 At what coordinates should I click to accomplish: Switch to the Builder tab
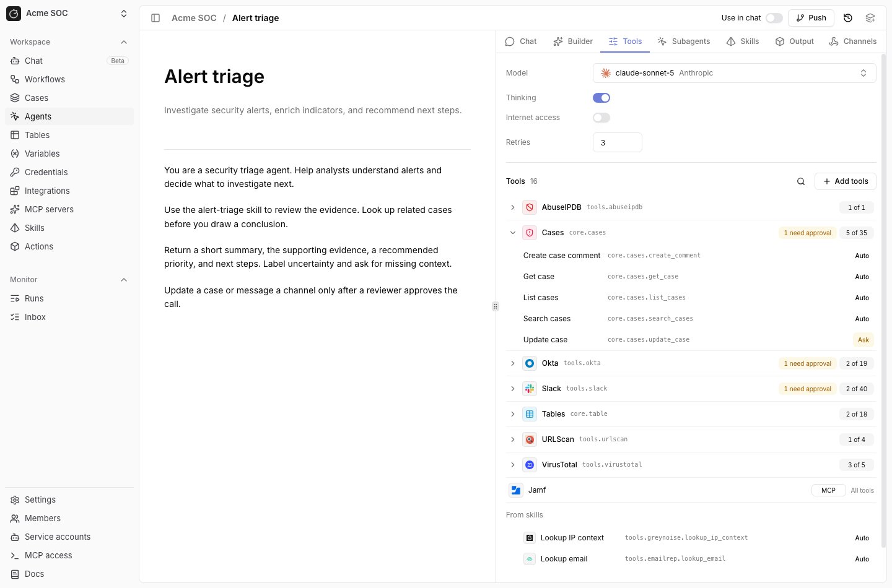573,41
